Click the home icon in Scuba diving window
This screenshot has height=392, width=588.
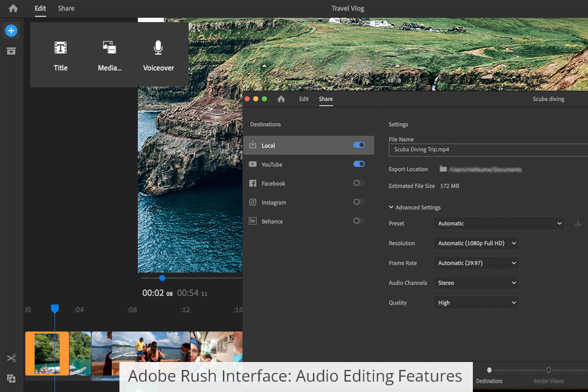pos(281,99)
